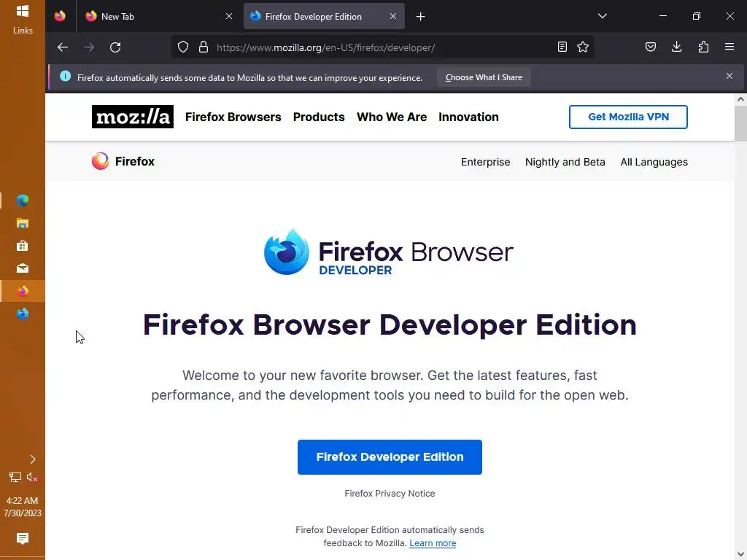This screenshot has height=560, width=747.
Task: Open the Firefox hamburger application menu
Action: tap(729, 47)
